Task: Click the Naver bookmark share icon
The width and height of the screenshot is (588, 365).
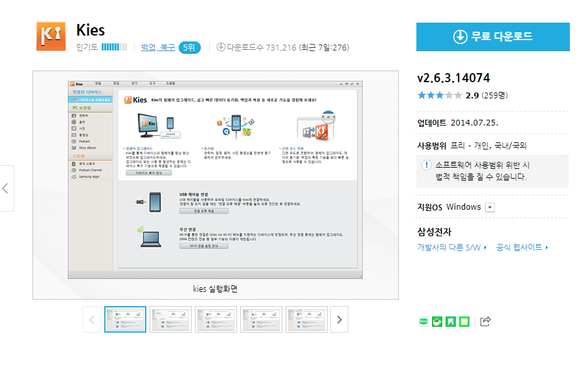Action: pyautogui.click(x=451, y=322)
